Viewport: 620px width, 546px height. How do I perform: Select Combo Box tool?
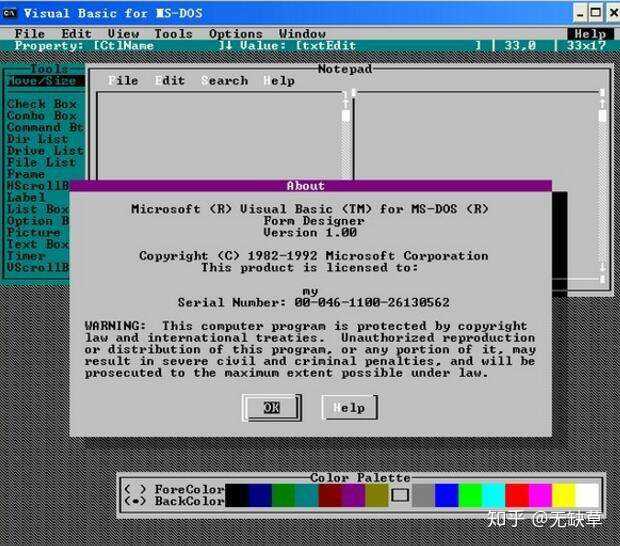pyautogui.click(x=42, y=116)
